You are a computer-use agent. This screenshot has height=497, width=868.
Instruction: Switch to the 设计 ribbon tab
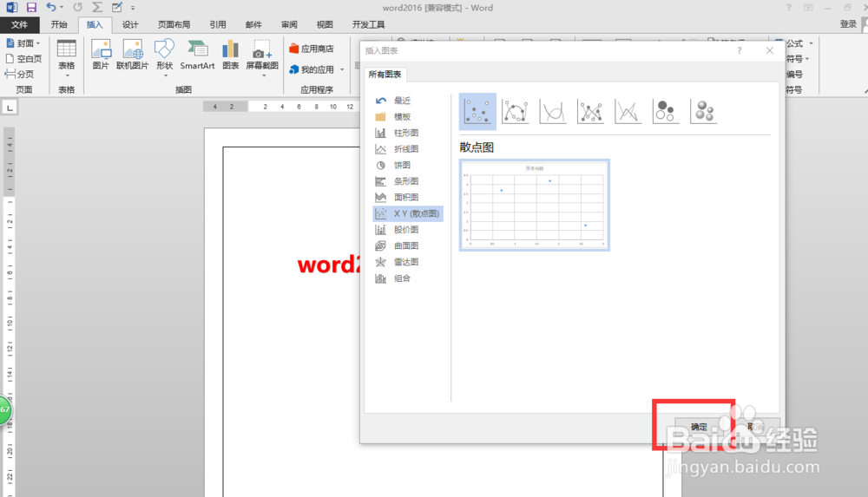[x=130, y=25]
